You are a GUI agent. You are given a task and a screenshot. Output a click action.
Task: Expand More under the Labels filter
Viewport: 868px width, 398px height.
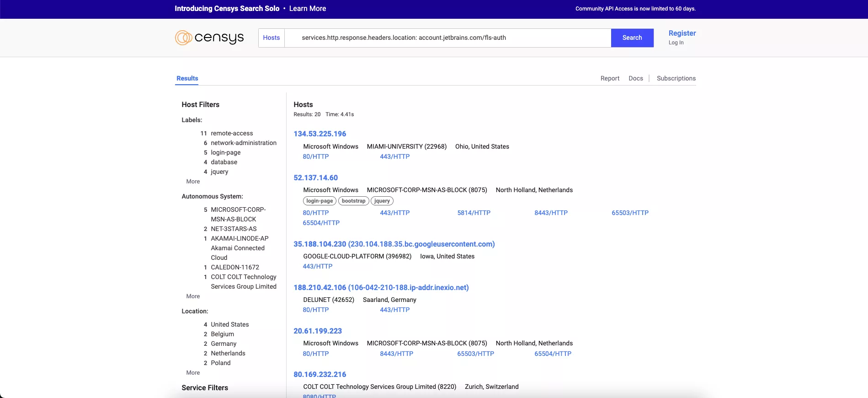(193, 182)
